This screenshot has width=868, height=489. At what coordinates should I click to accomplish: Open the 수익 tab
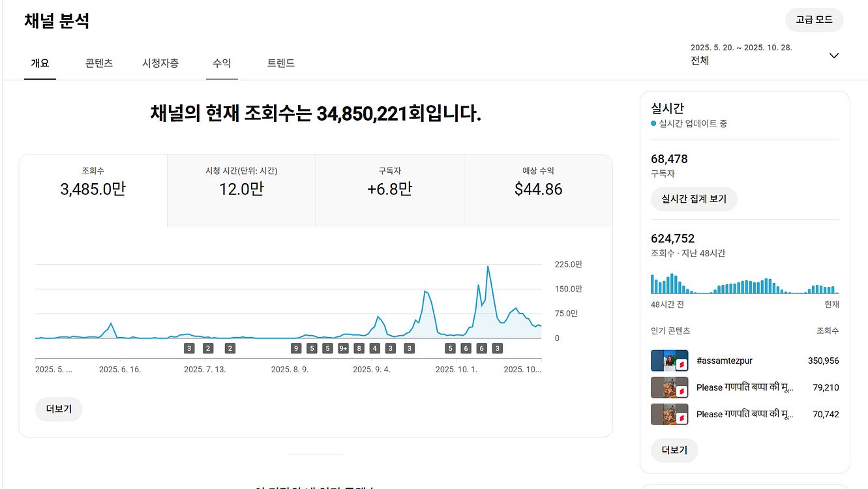[222, 63]
